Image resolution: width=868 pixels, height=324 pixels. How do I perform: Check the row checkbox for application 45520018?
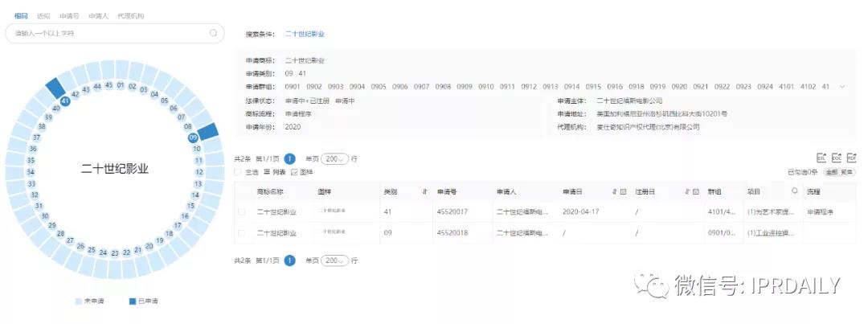point(241,233)
